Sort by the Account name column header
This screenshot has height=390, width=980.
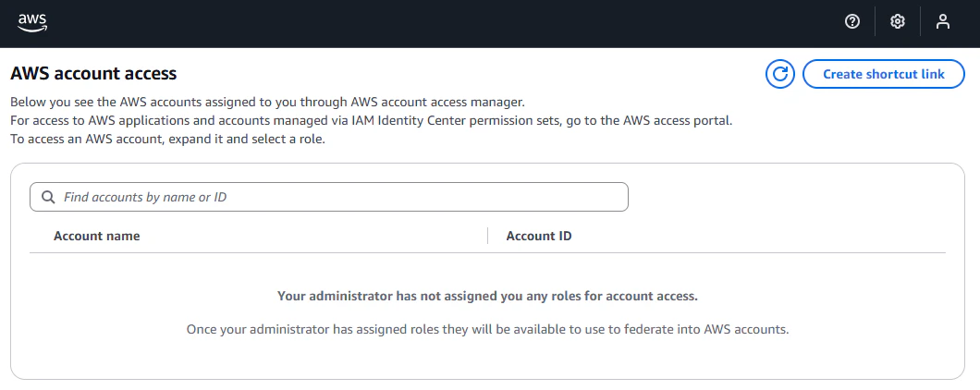point(97,237)
